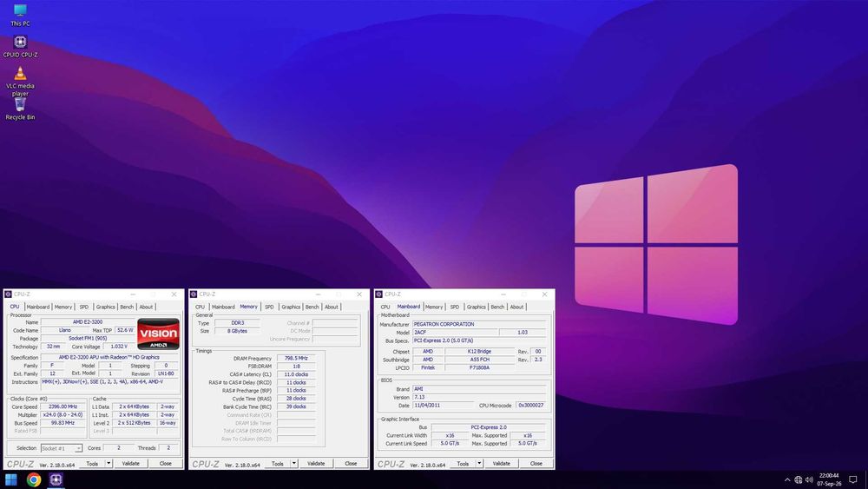The image size is (868, 489).
Task: Open Windows Start button in taskbar
Action: pyautogui.click(x=11, y=479)
